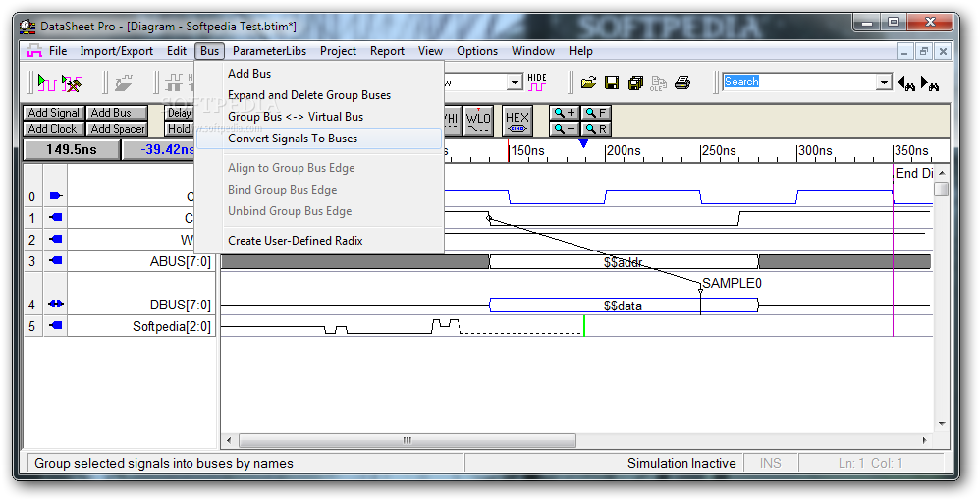Viewport: 980px width, 501px height.
Task: Click the grayed-out folder toolbar icon
Action: point(125,83)
